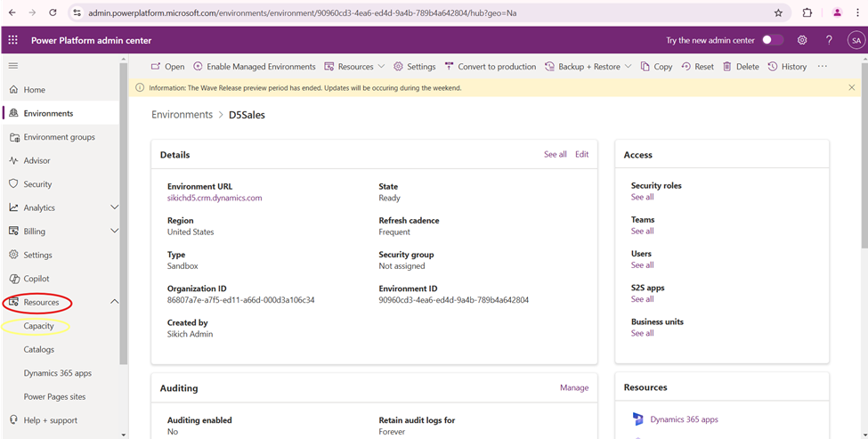Open the app launcher waffle icon
The width and height of the screenshot is (868, 439).
click(13, 40)
